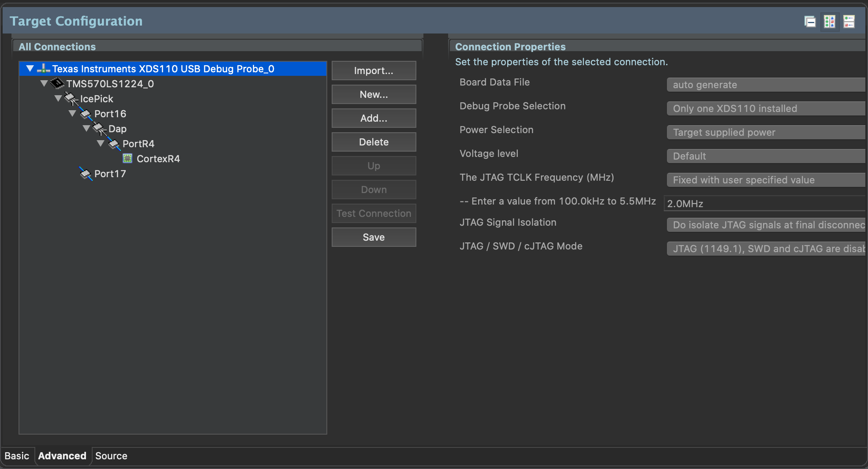Click the Port17 node icon

coord(86,174)
